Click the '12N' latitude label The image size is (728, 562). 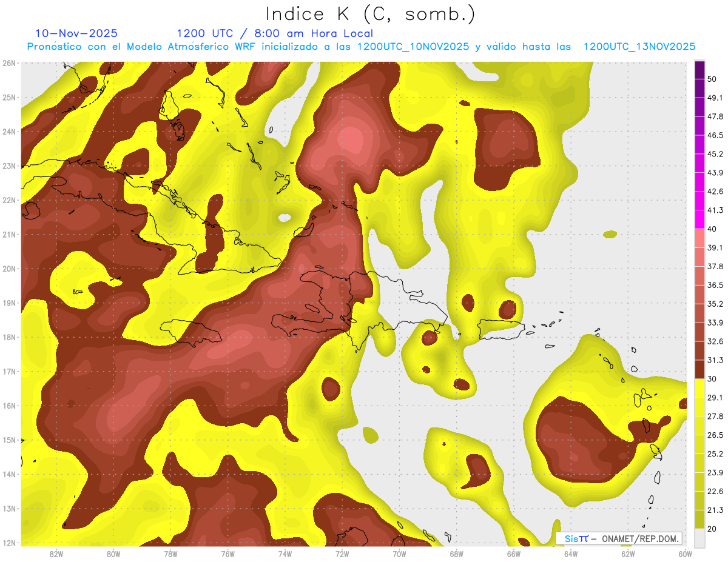coord(9,543)
